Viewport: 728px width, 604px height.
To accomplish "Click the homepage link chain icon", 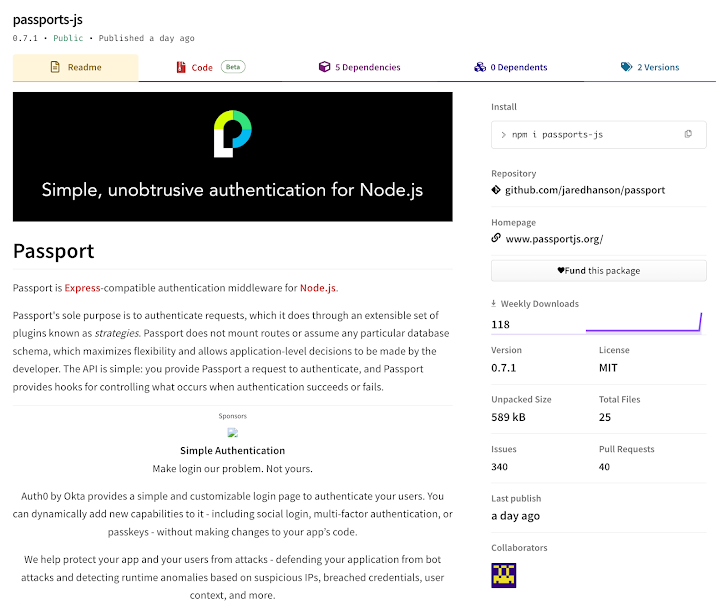I will click(x=496, y=238).
